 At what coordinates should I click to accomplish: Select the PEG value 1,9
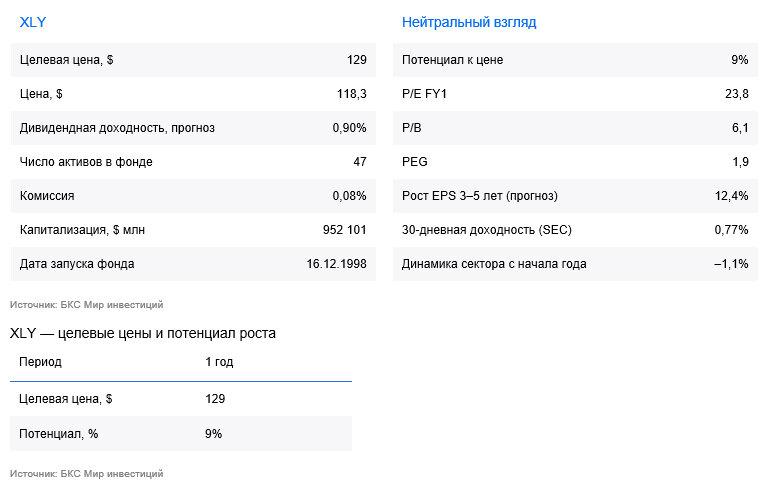(741, 162)
